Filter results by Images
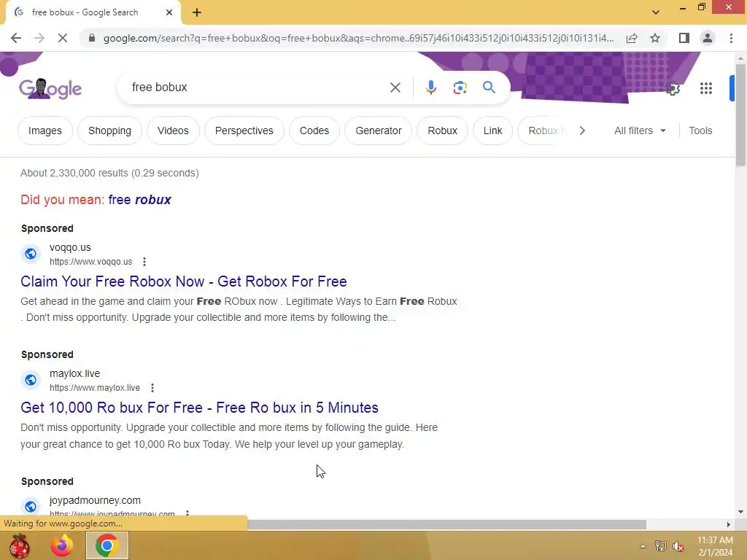Viewport: 747px width, 560px height. 44,131
